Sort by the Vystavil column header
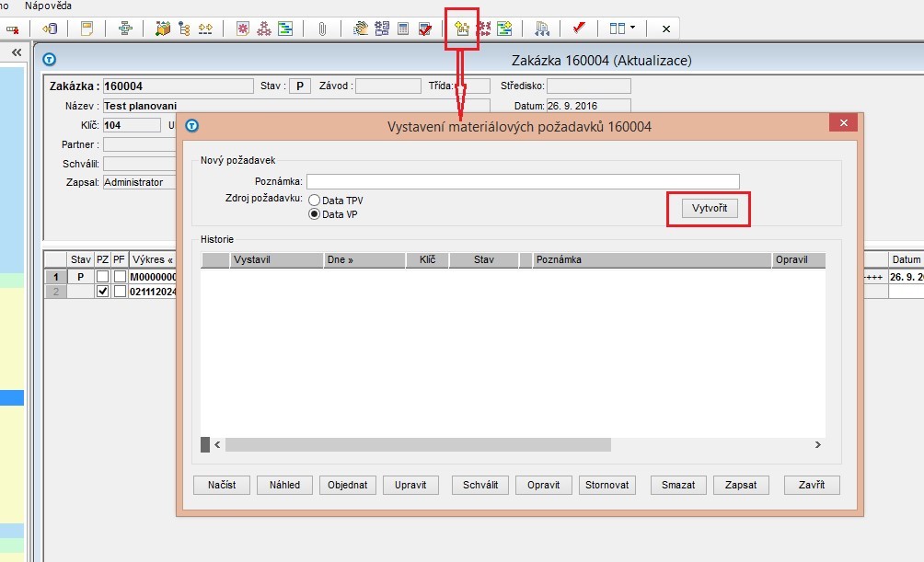 [x=276, y=259]
